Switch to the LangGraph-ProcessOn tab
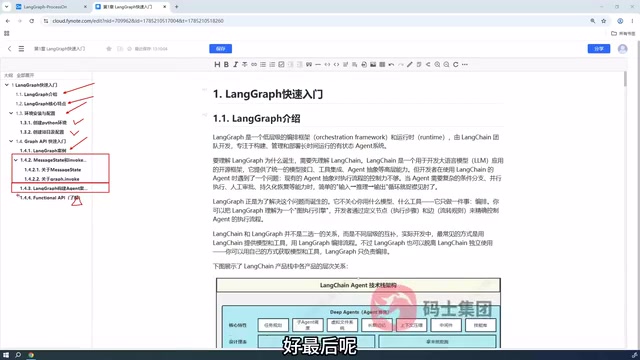 (51, 7)
